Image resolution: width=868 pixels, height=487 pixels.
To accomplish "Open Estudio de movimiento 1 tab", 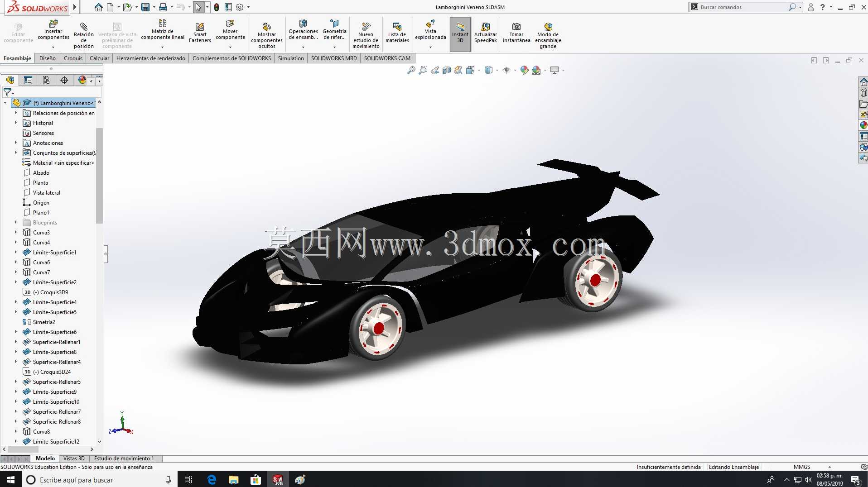I will (124, 458).
